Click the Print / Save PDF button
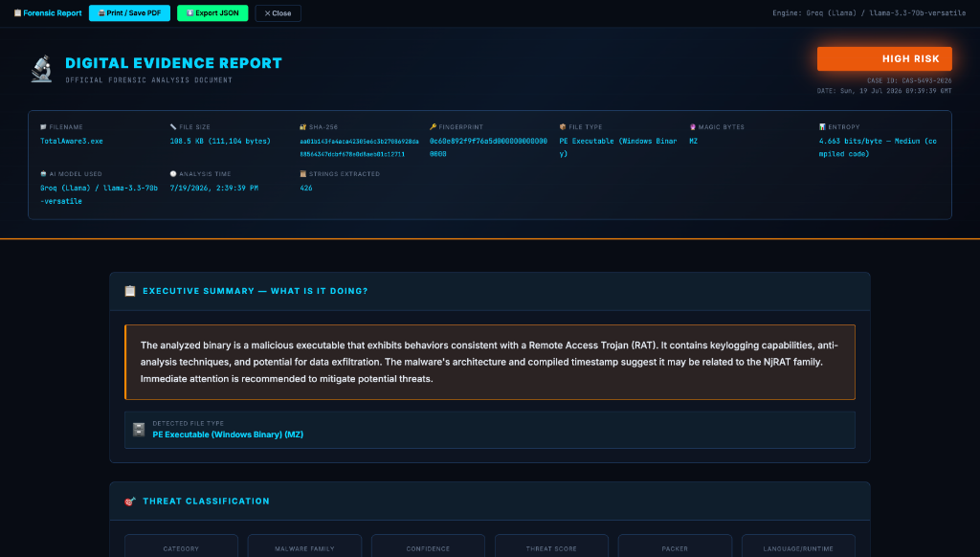The height and width of the screenshot is (557, 980). tap(129, 13)
